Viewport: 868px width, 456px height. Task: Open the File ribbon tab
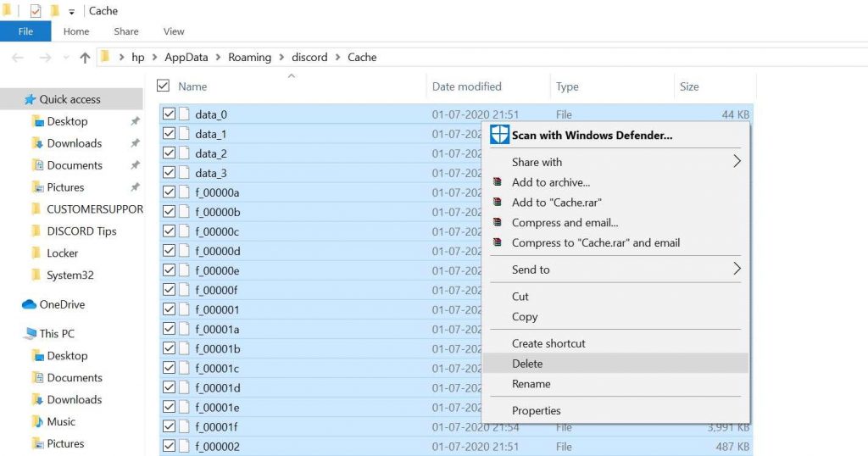pyautogui.click(x=25, y=31)
